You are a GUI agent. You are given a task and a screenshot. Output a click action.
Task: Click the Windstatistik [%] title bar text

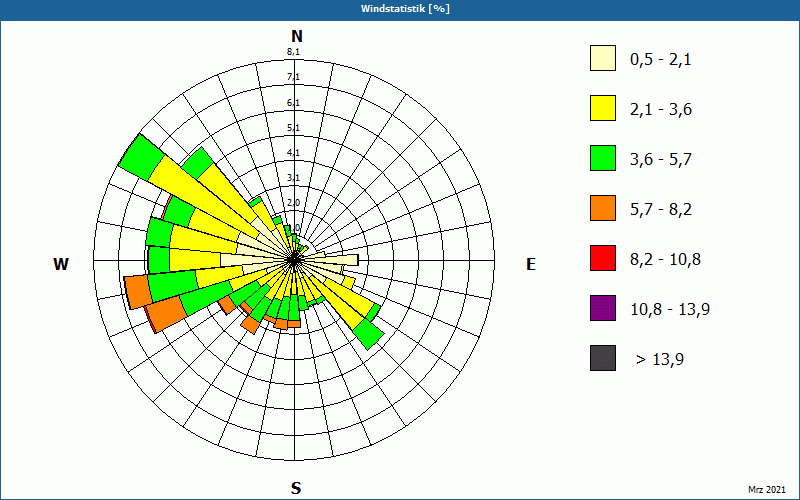point(405,9)
